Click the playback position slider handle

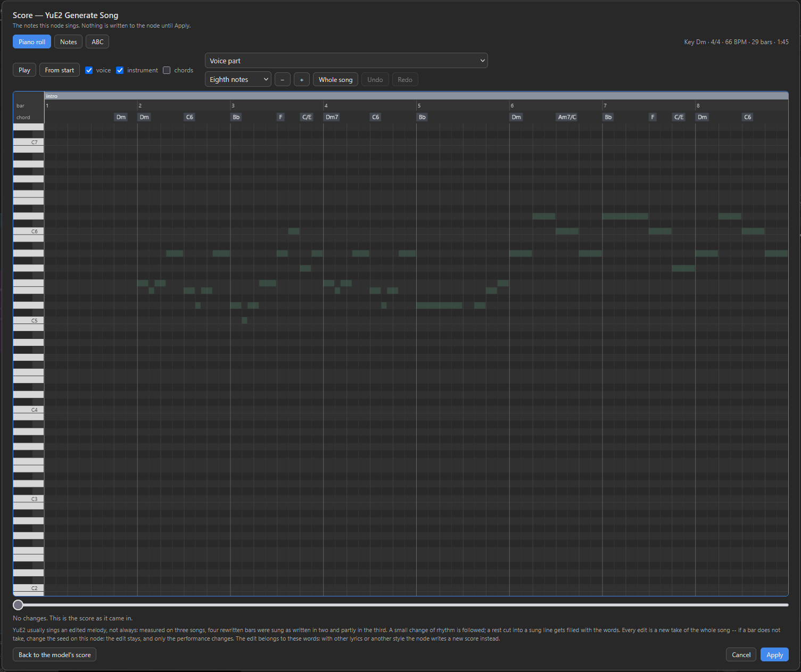tap(18, 605)
